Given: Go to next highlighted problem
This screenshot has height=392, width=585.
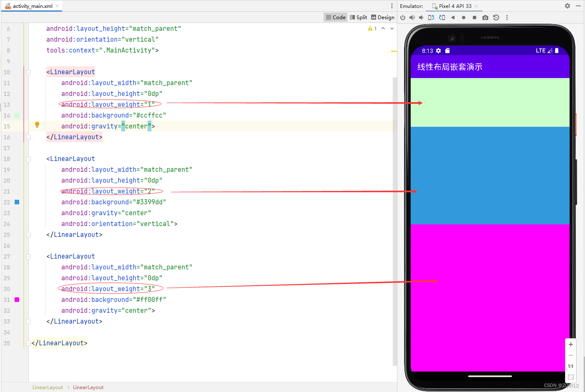Looking at the screenshot, I should [x=392, y=28].
